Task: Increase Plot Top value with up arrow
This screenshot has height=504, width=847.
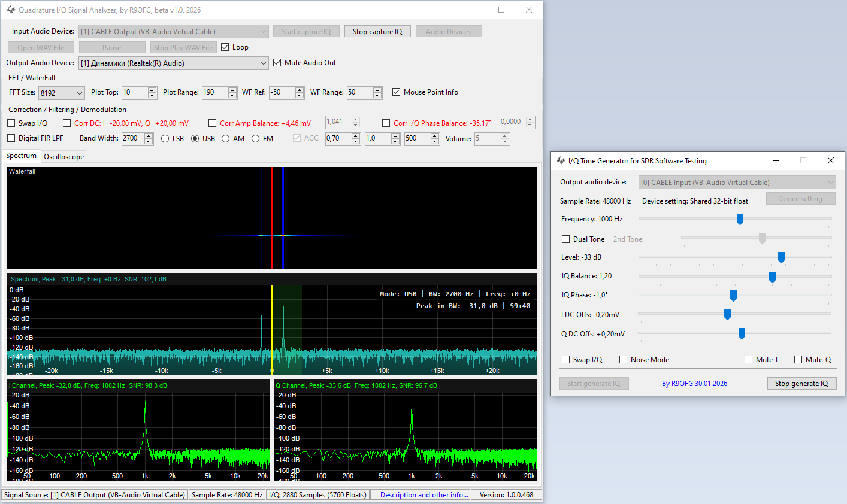Action: [152, 90]
